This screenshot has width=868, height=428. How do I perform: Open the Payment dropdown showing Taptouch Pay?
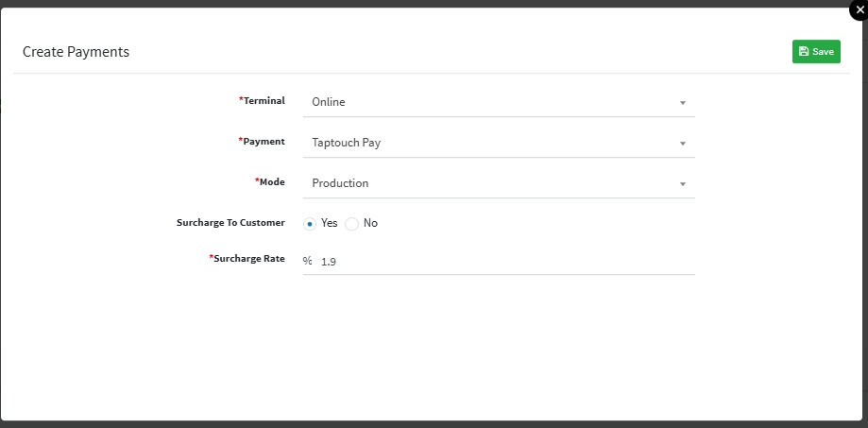491,143
